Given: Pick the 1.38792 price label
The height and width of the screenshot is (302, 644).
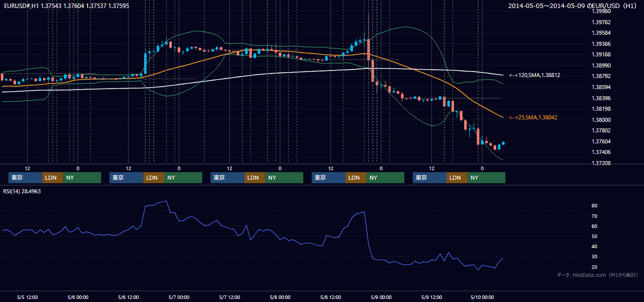Looking at the screenshot, I should (601, 76).
